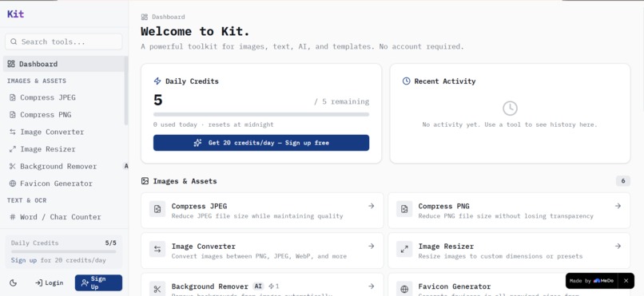Click the sidebar Daily Credits progress bar
The width and height of the screenshot is (644, 296).
64,252
